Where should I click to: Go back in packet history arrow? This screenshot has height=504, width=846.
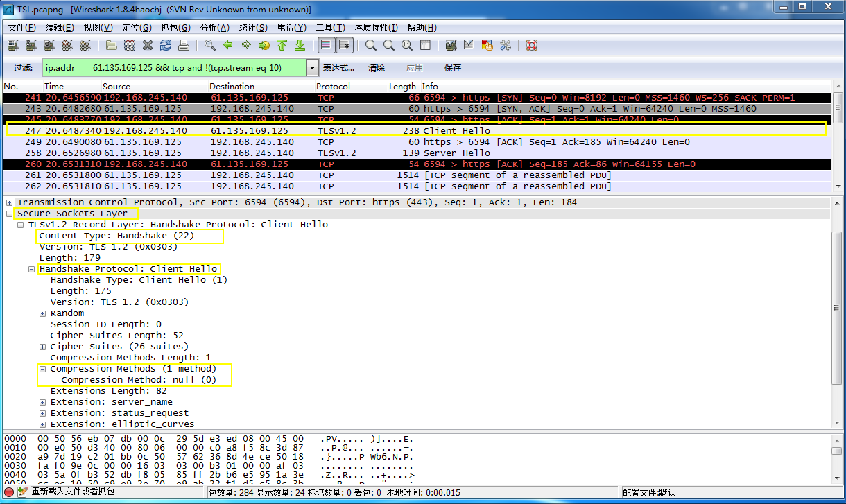(x=228, y=45)
